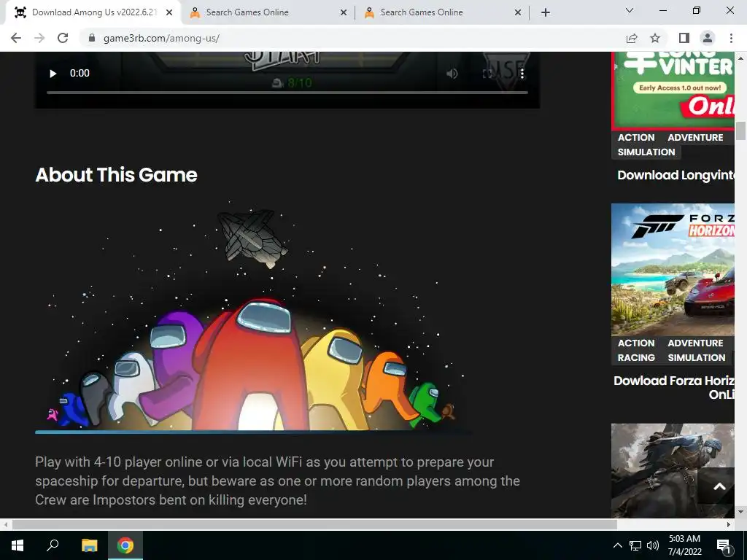Close the third tab Search Games Online
747x560 pixels.
point(518,12)
